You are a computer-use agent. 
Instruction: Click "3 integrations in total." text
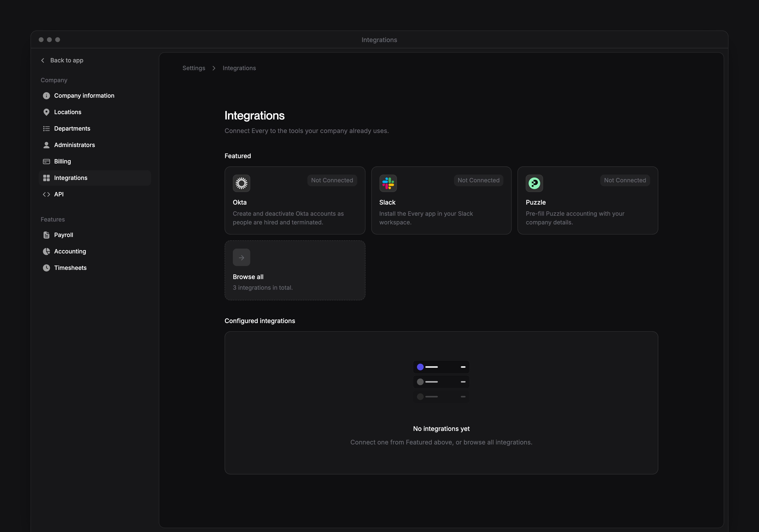tap(263, 288)
